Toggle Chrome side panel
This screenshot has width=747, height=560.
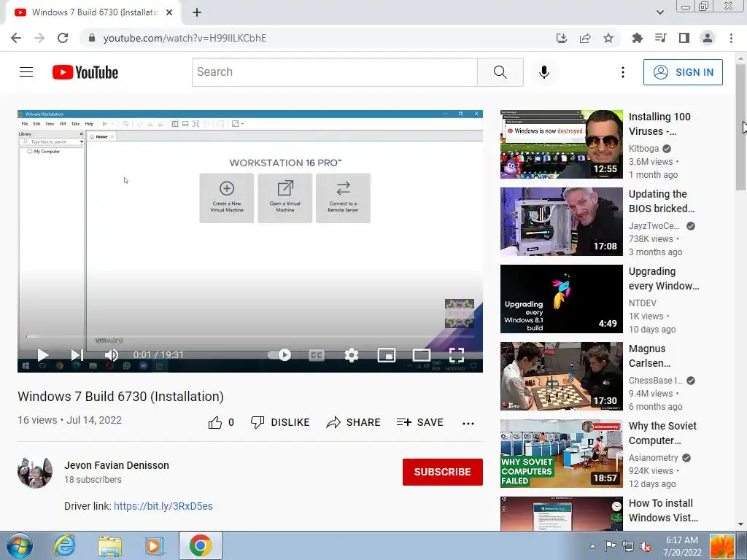tap(684, 38)
